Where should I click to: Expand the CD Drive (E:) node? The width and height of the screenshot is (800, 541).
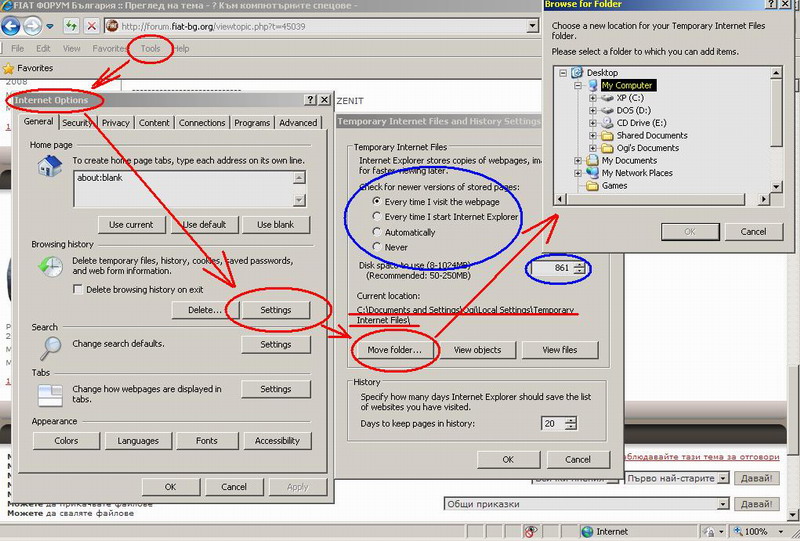pyautogui.click(x=592, y=123)
